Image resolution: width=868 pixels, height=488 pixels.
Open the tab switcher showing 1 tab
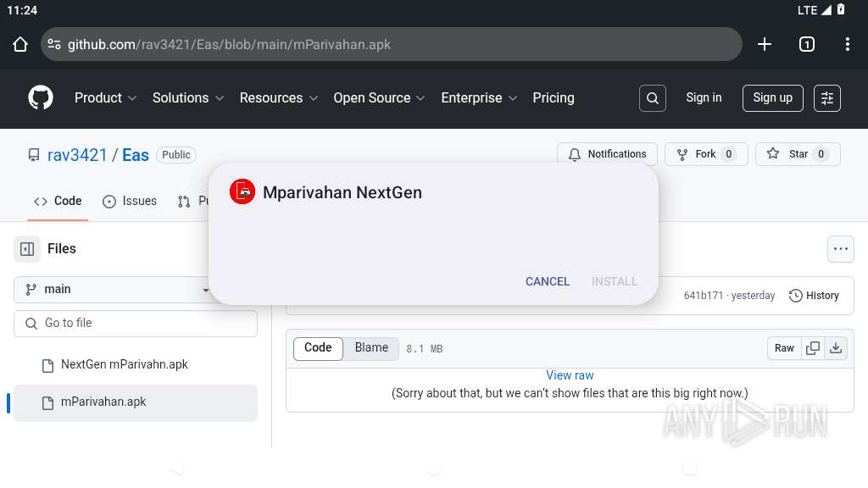[807, 44]
